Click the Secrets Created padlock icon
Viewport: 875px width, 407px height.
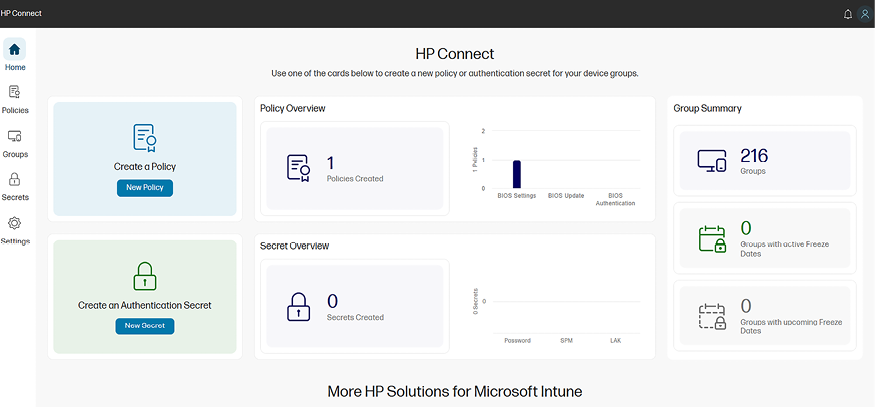(x=299, y=307)
